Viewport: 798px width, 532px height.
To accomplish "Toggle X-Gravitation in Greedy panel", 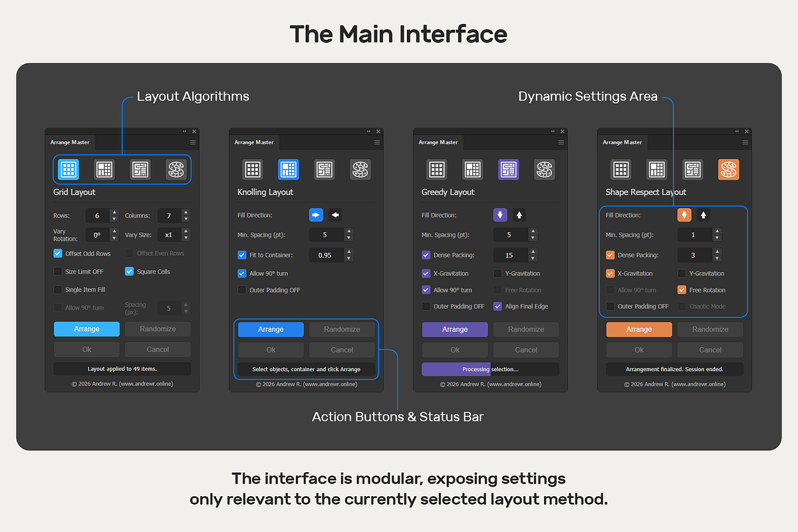I will pyautogui.click(x=426, y=273).
